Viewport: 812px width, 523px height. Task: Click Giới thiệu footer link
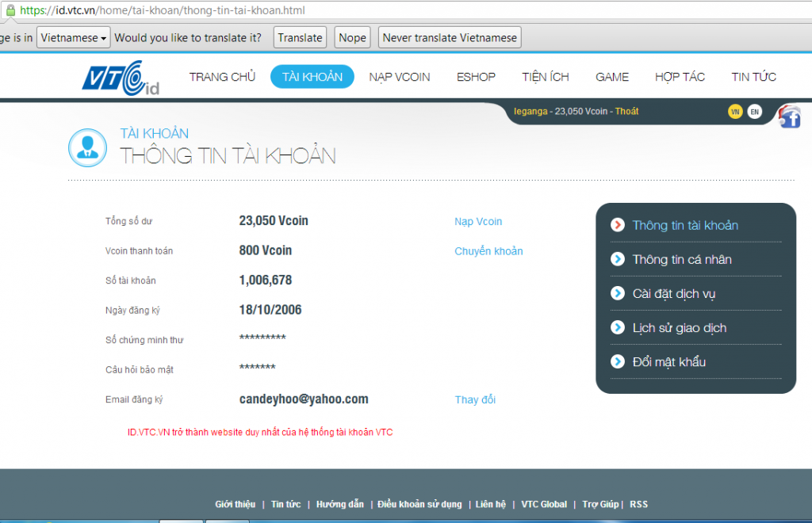point(235,504)
